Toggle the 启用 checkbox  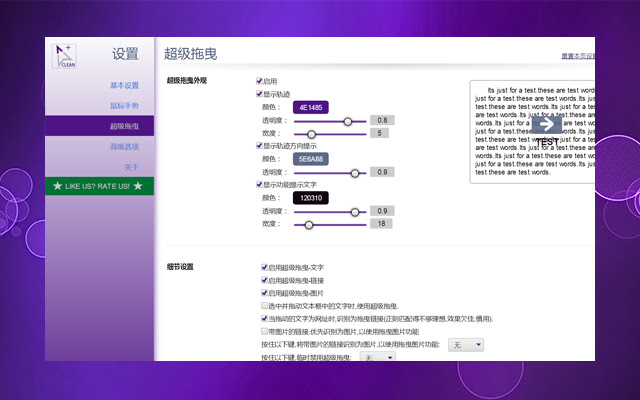260,81
